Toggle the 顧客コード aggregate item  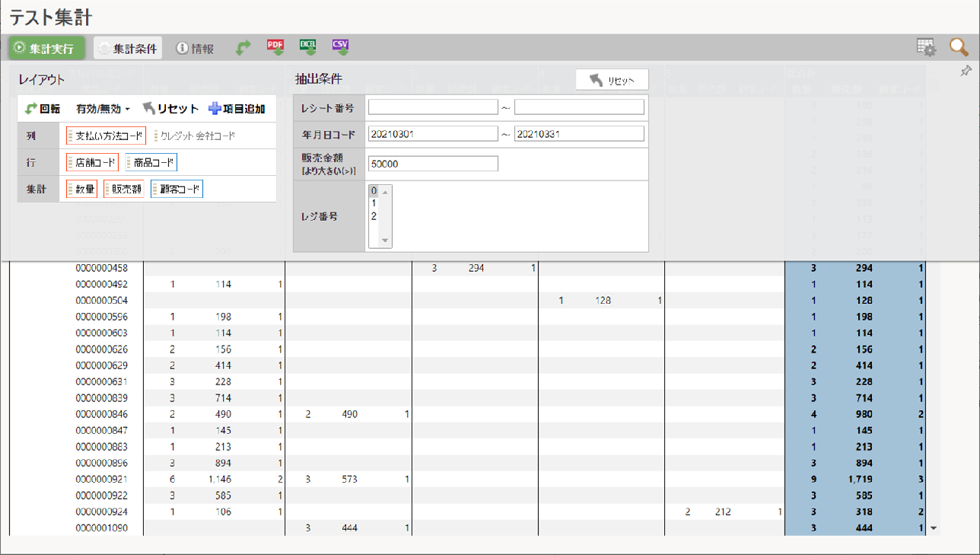pos(177,190)
